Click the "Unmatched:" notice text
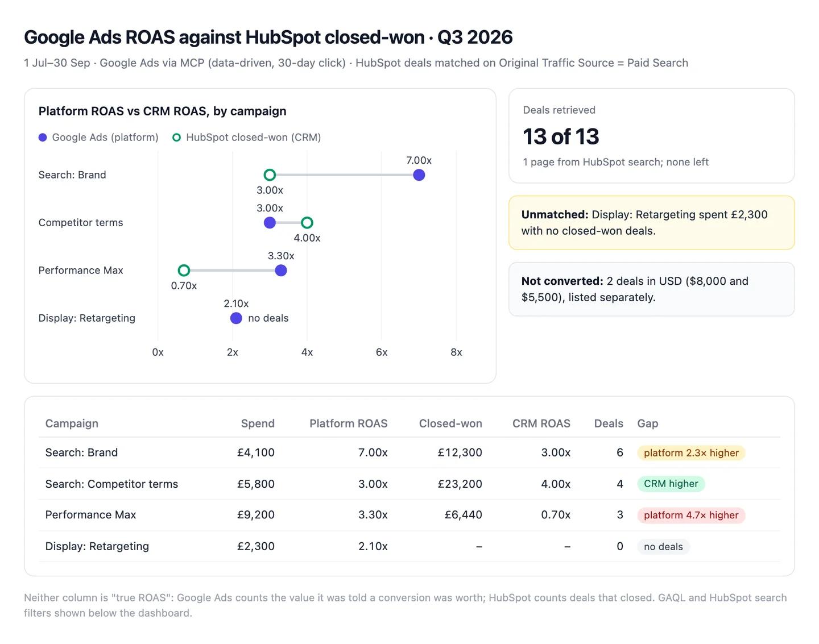 [555, 215]
